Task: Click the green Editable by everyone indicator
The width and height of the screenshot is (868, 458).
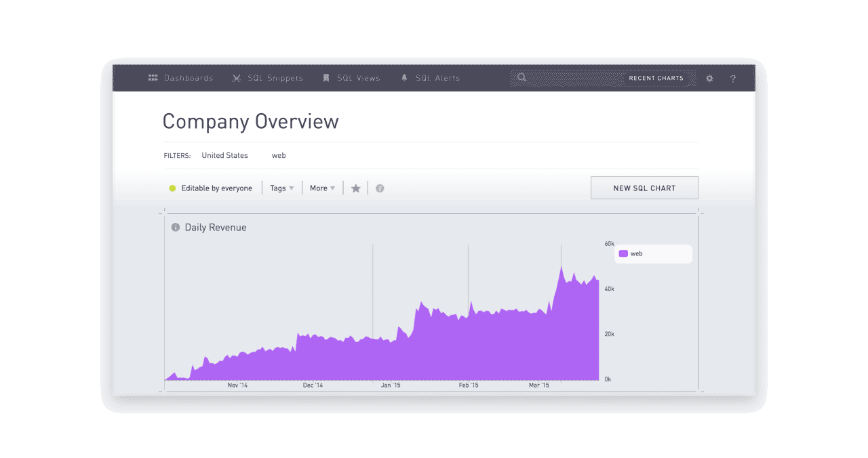Action: pos(172,188)
